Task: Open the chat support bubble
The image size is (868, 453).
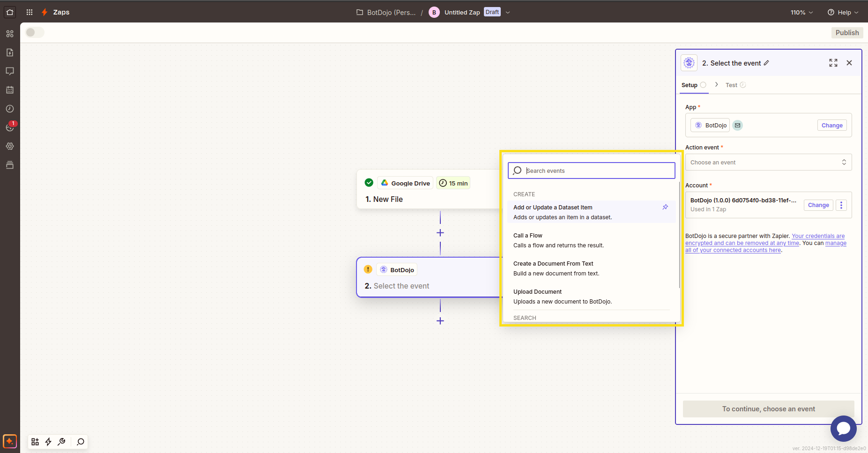Action: (844, 429)
